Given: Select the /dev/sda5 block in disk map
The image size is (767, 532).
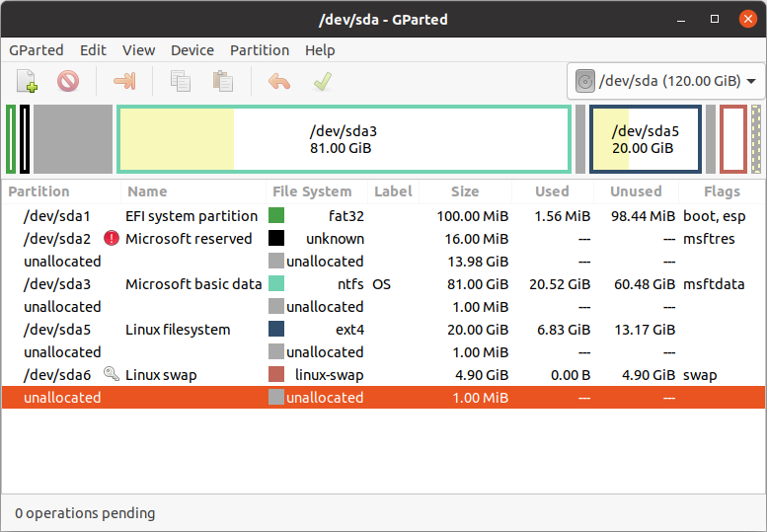Looking at the screenshot, I should pos(646,139).
